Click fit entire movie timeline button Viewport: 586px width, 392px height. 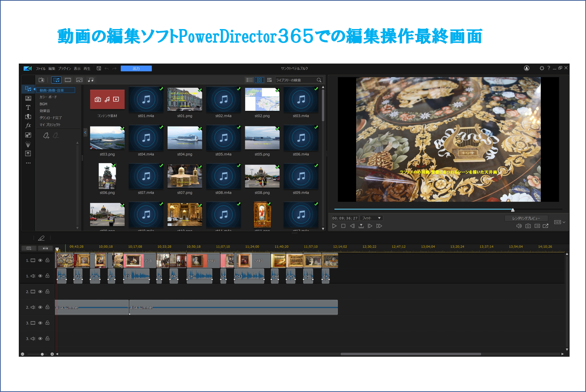[x=45, y=248]
